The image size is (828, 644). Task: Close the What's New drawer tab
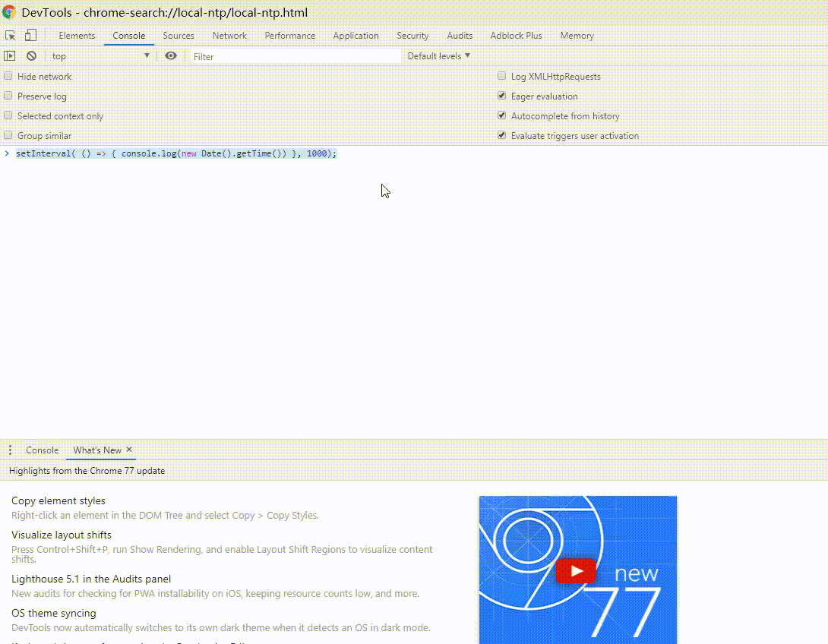point(129,450)
